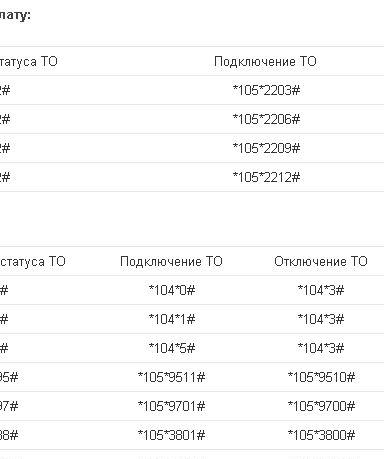
Task: Click the *105*3800# disconnection code
Action: click(321, 435)
